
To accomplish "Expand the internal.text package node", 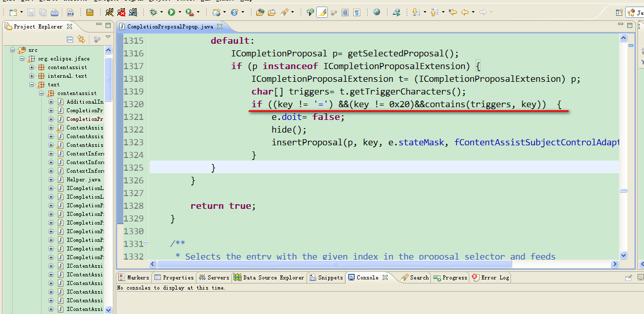I will (x=31, y=76).
